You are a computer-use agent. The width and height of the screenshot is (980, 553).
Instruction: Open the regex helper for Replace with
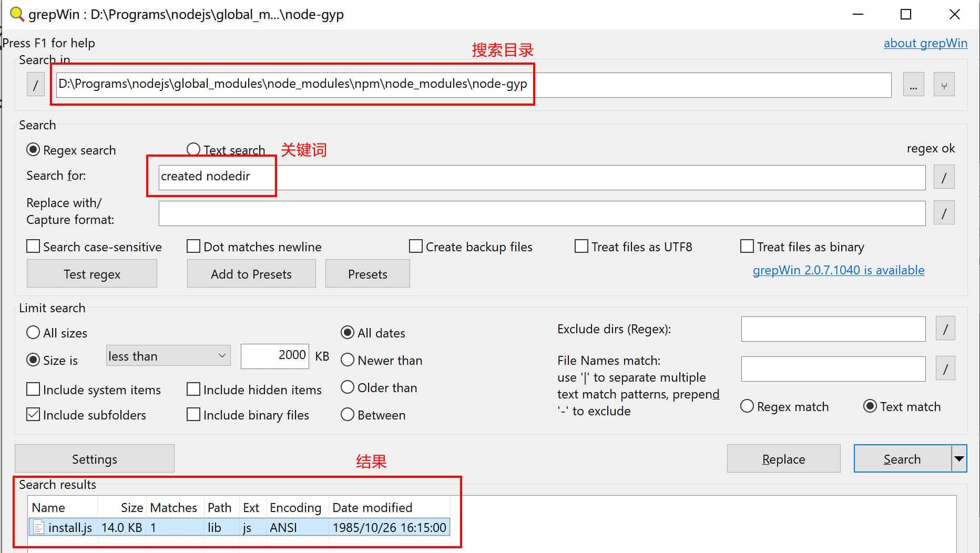944,213
